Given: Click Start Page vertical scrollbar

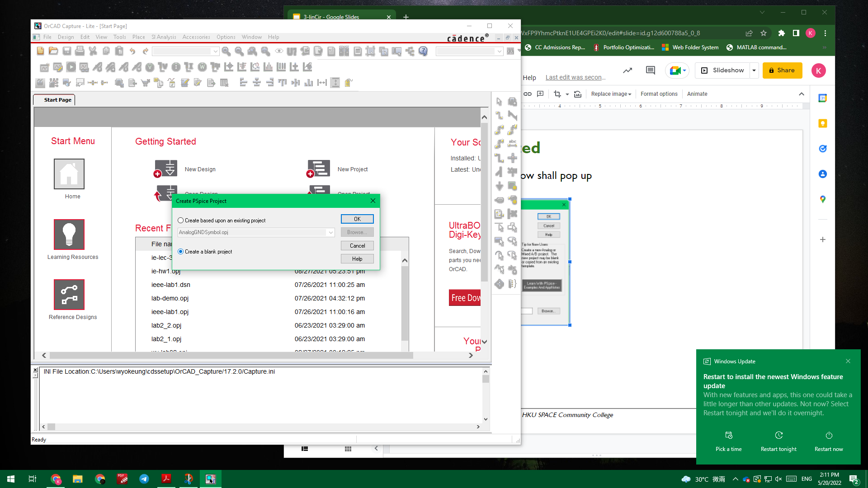Looking at the screenshot, I should (484, 203).
